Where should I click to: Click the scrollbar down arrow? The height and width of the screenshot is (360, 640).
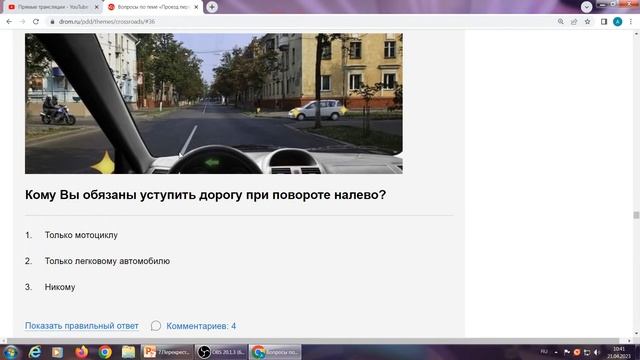[x=636, y=333]
